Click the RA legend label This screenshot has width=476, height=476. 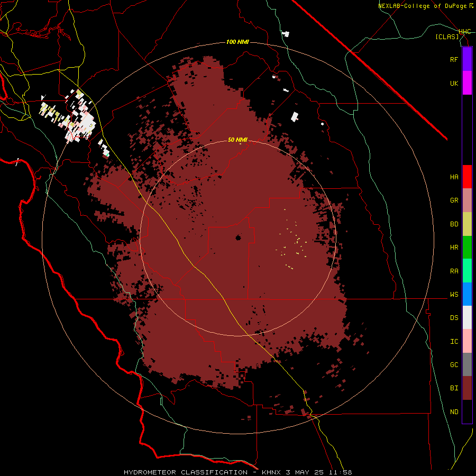454,271
